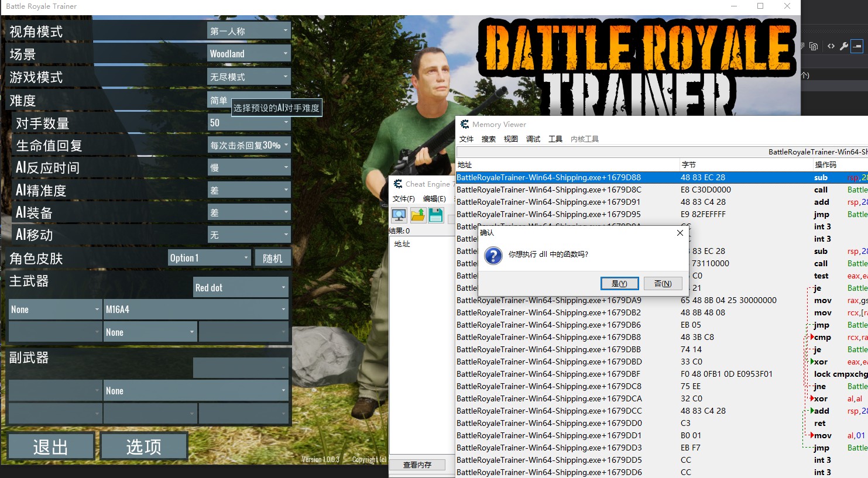Open the AI精准度 dropdown
Image resolution: width=868 pixels, height=478 pixels.
coord(249,190)
